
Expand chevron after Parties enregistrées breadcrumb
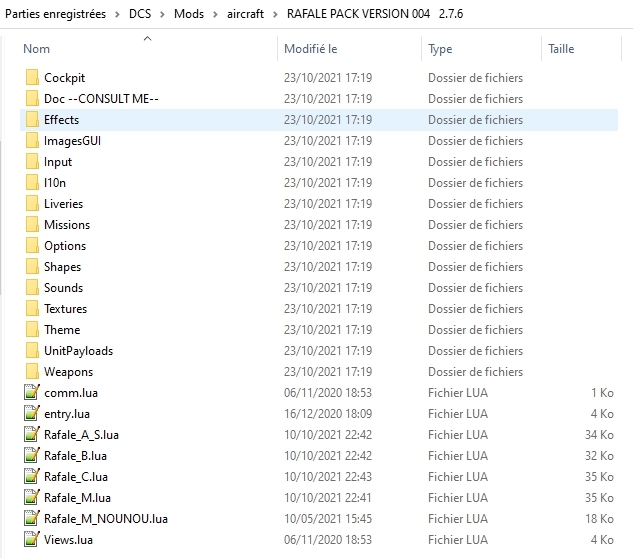(x=117, y=15)
